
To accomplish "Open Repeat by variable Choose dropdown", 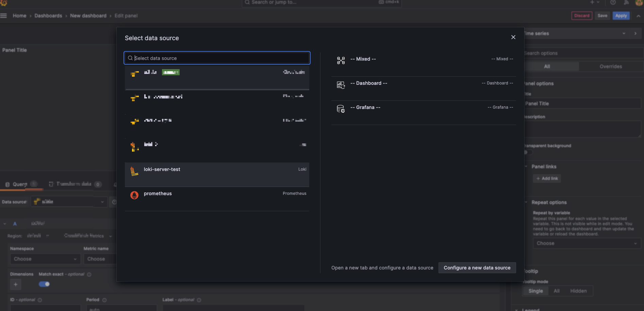I will tap(587, 243).
